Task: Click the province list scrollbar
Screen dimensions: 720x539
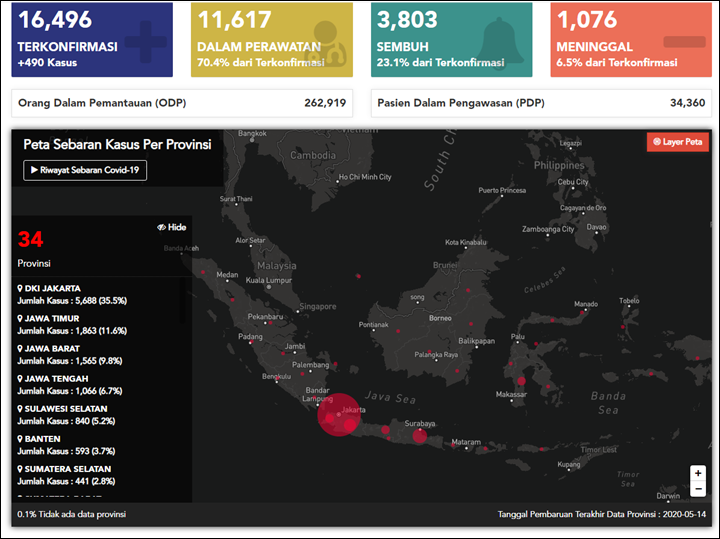Action: [182, 301]
